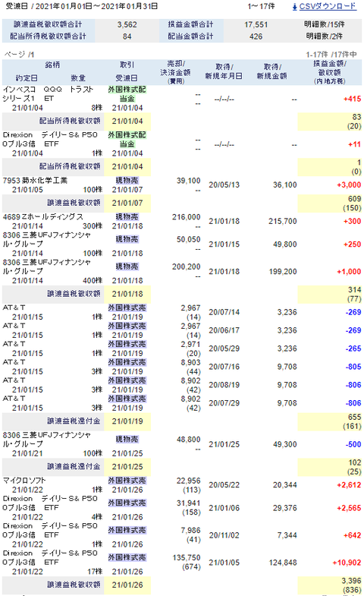Select the acquisition amount 36,100
This screenshot has width=364, height=596.
[284, 185]
